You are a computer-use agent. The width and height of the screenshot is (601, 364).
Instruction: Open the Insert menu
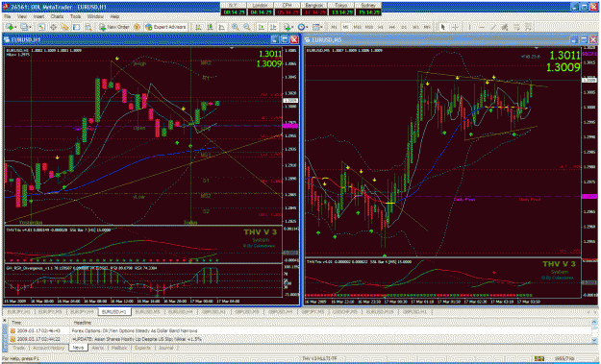tap(38, 17)
